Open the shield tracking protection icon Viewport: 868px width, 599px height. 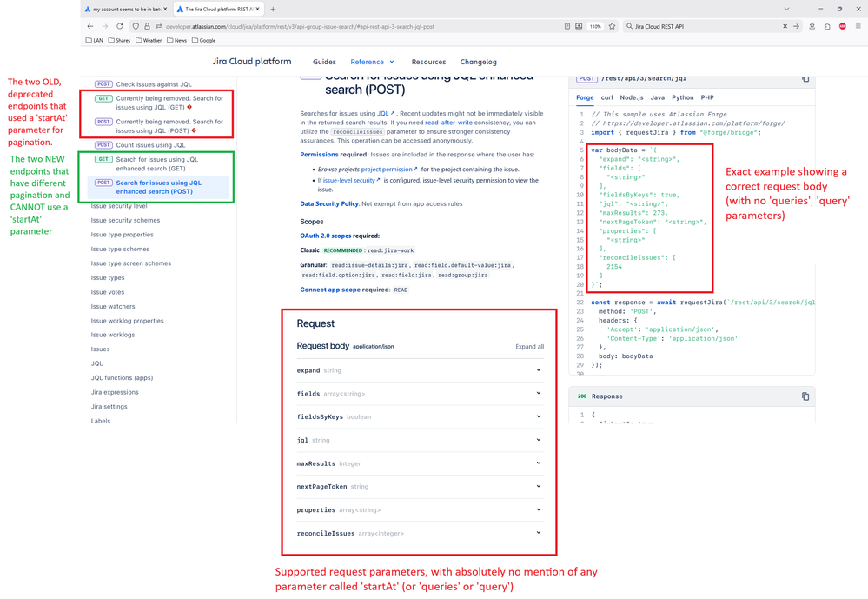pyautogui.click(x=136, y=26)
